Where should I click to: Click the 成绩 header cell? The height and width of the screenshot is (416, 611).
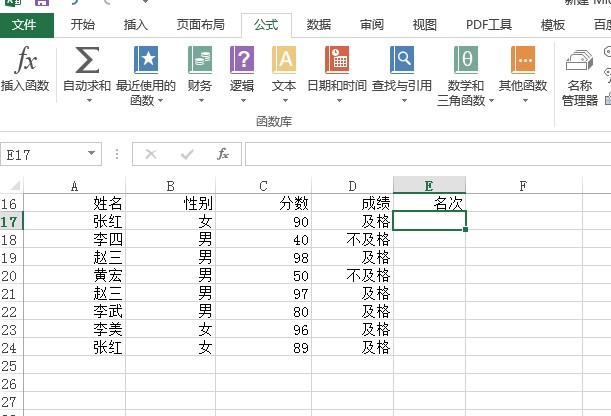(x=352, y=203)
